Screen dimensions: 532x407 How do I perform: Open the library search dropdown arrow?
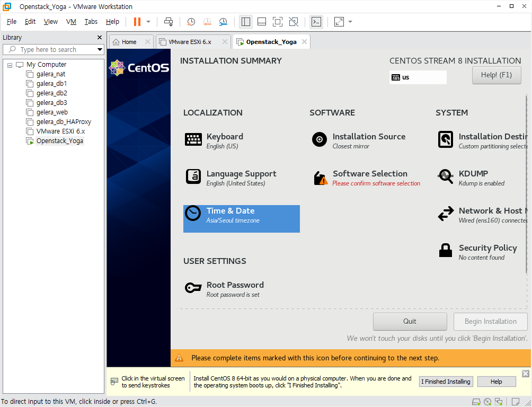tap(100, 50)
